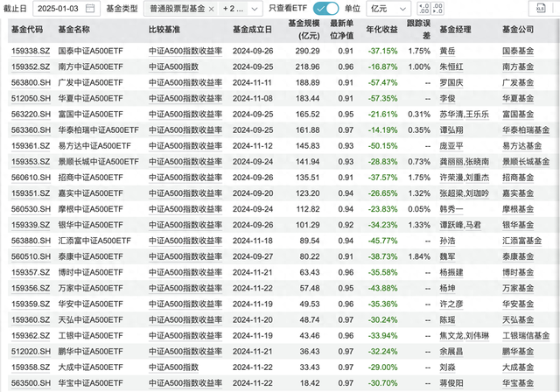560x392 pixels.
Task: Sort by 基金名称 column header
Action: click(73, 30)
